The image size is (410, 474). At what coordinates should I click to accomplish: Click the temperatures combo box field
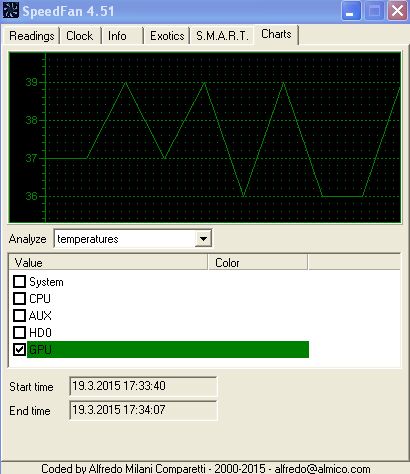coord(133,239)
